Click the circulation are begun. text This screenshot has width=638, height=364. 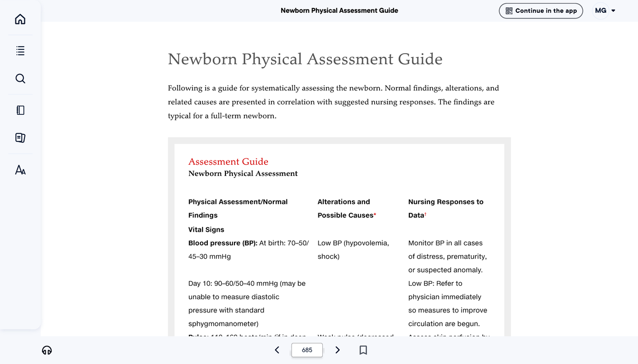pyautogui.click(x=444, y=324)
